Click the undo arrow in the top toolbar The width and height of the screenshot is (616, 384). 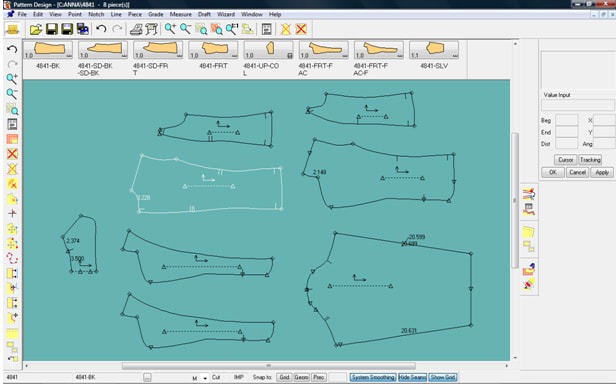(101, 29)
